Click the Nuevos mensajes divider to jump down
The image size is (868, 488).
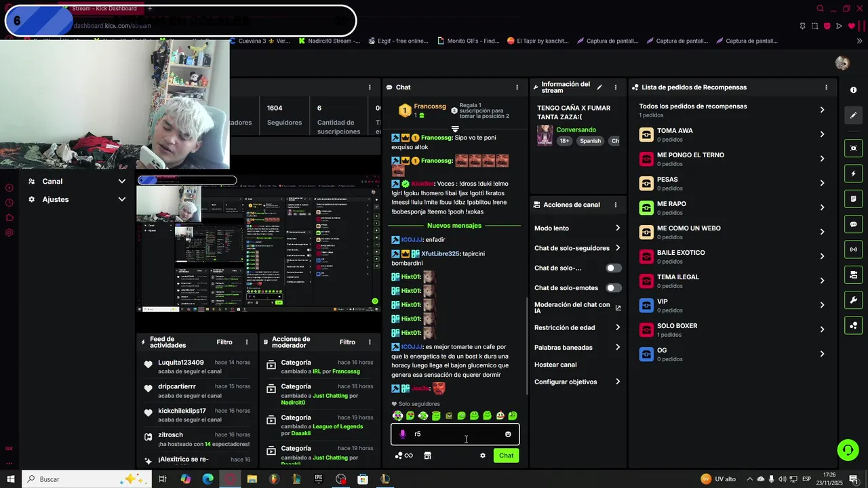point(454,226)
